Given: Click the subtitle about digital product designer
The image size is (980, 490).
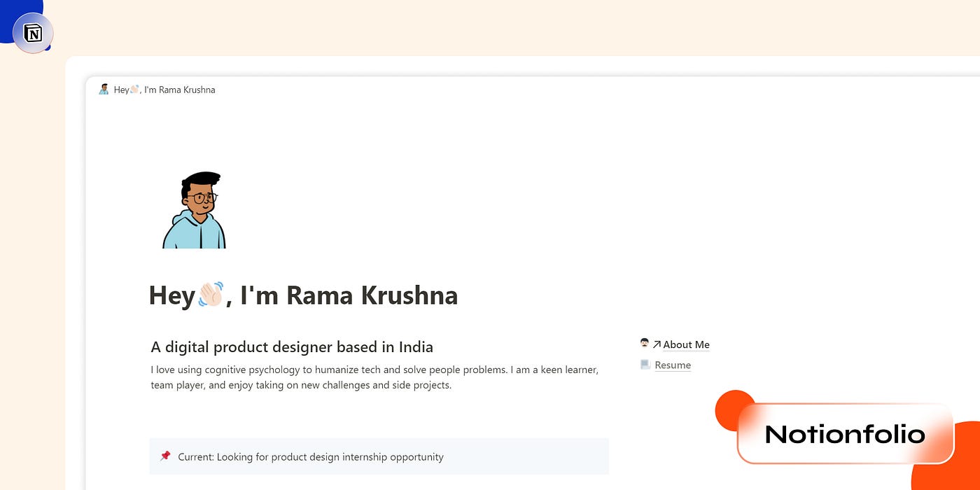Looking at the screenshot, I should tap(291, 346).
